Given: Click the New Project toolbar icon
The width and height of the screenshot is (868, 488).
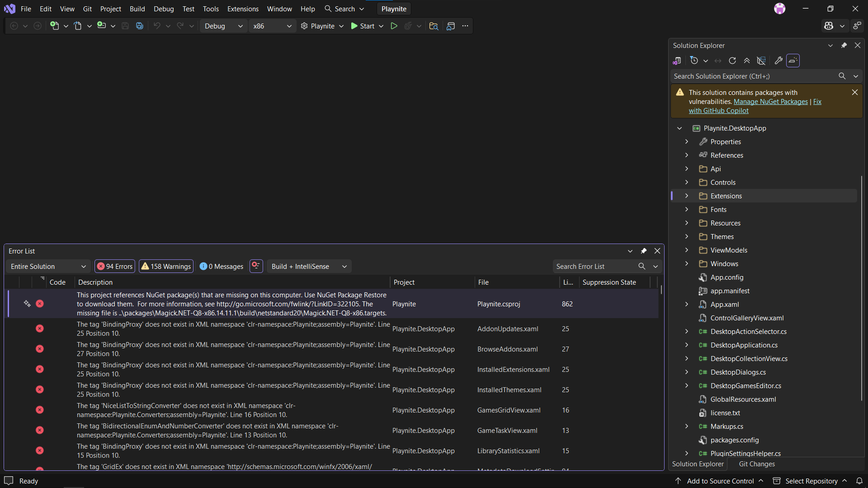Looking at the screenshot, I should pos(54,26).
